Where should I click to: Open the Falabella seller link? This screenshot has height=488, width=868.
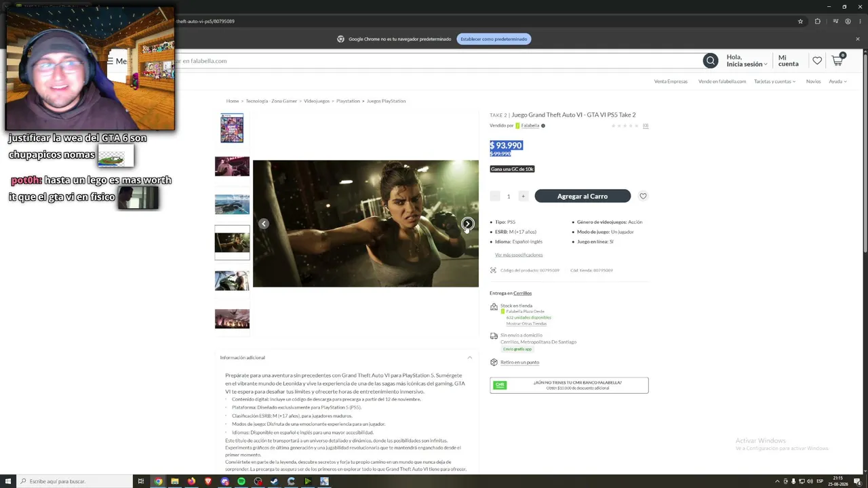(x=530, y=125)
